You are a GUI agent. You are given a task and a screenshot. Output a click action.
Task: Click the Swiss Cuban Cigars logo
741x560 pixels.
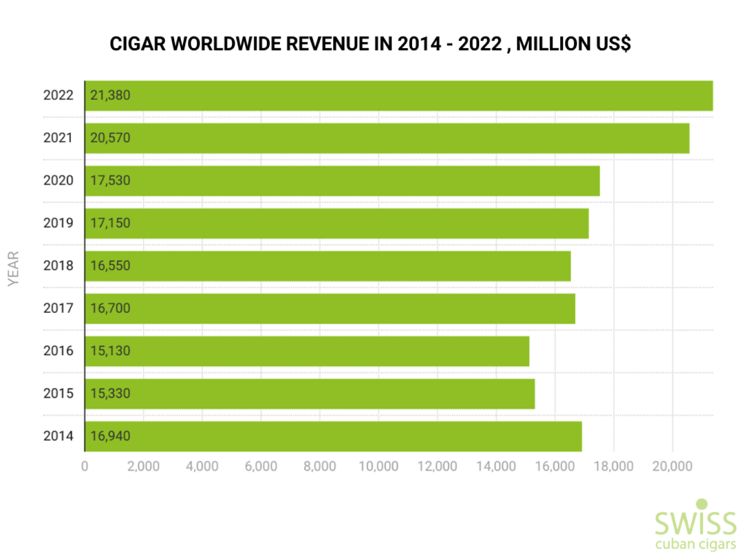tap(695, 525)
